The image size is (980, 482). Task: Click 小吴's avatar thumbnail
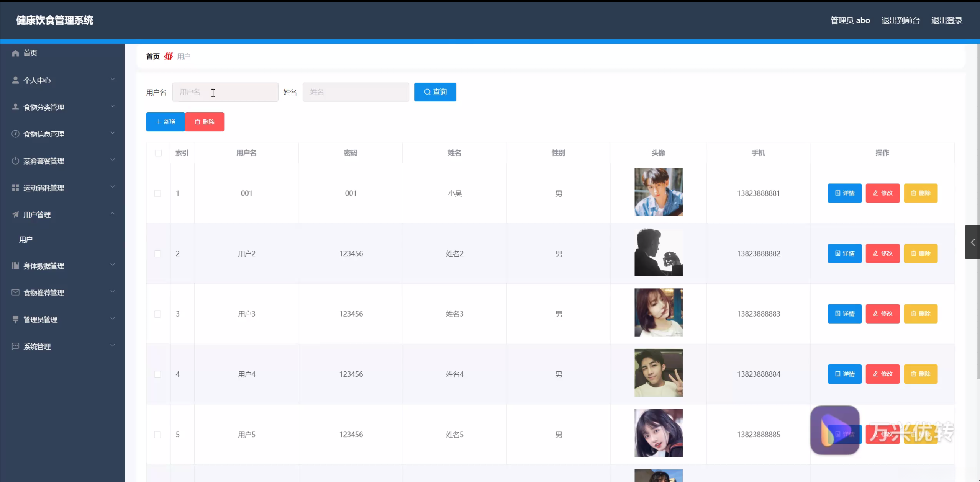658,192
